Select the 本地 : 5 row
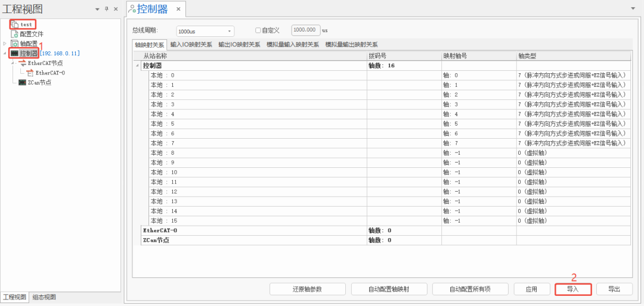 [389, 123]
